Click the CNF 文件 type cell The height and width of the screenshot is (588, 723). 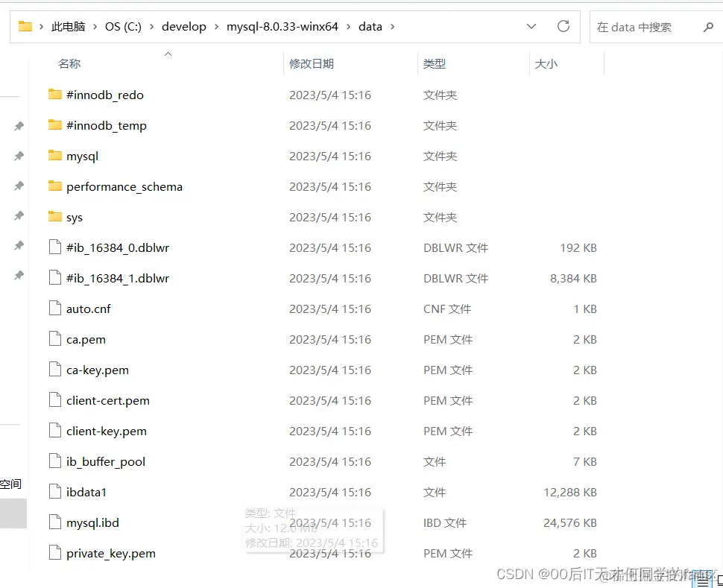[x=447, y=309]
